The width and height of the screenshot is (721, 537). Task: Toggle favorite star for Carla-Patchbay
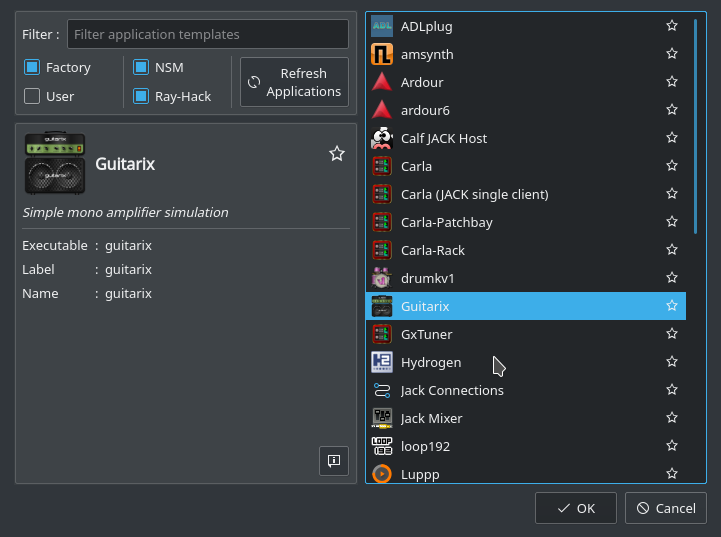tap(672, 222)
